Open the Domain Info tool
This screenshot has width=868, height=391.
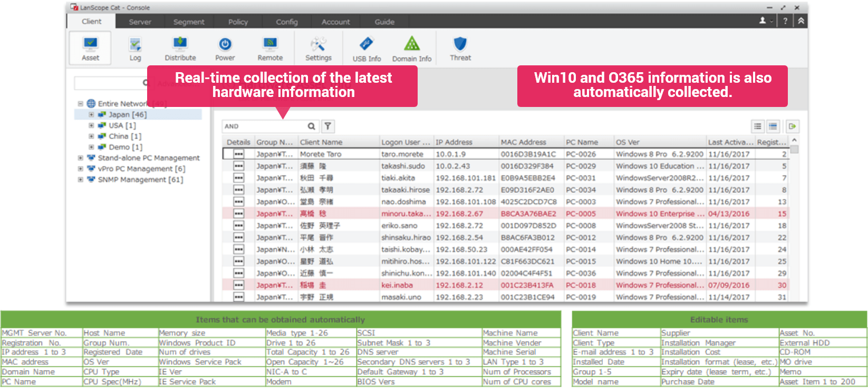click(x=412, y=49)
